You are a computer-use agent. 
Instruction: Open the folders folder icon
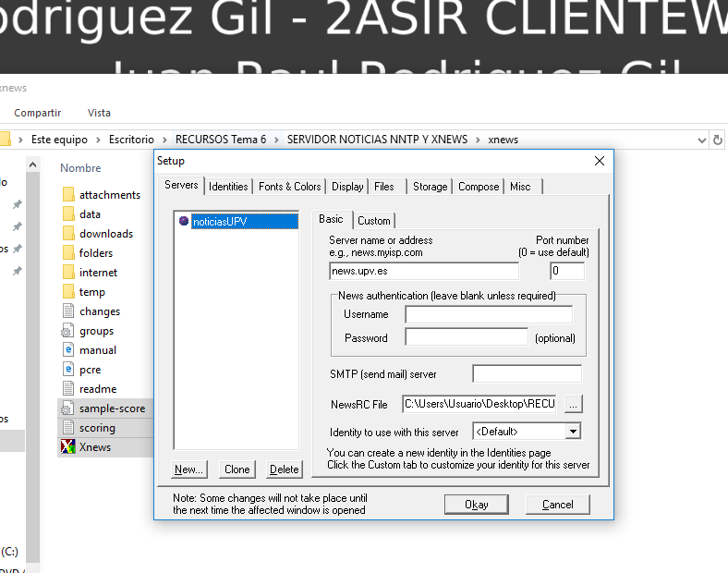(x=68, y=252)
